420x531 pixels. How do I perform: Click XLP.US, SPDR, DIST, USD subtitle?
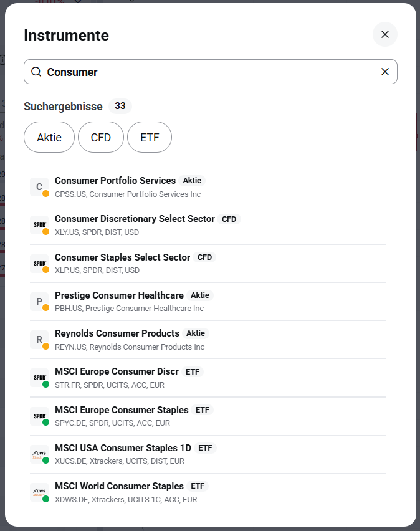click(97, 270)
